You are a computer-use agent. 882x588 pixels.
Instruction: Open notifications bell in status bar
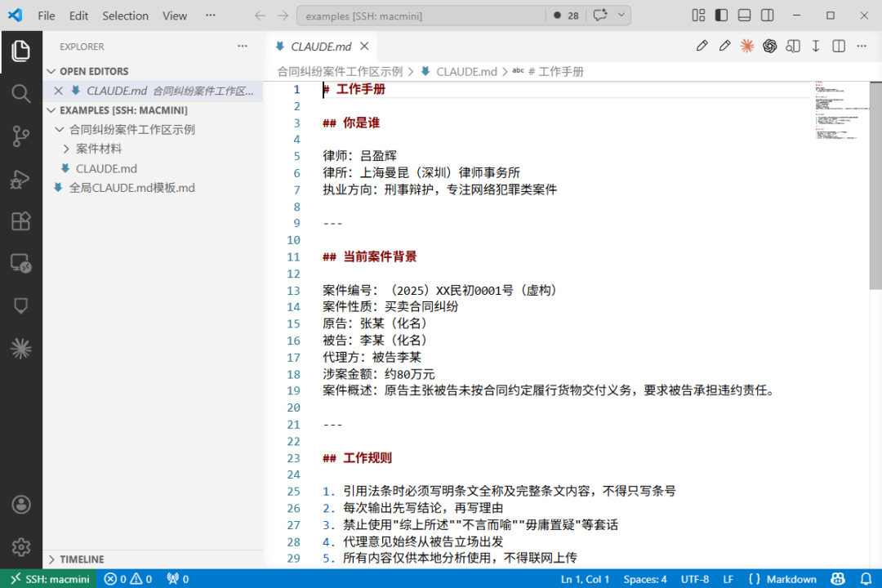click(x=866, y=579)
